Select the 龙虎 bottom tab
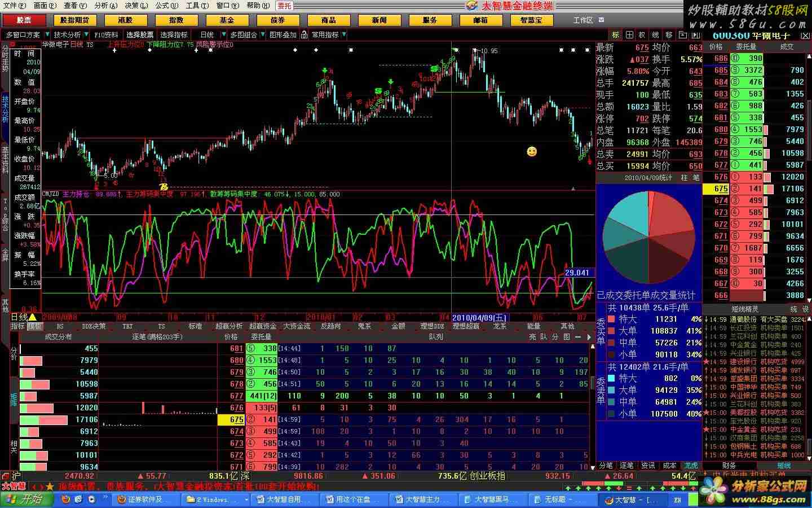The image size is (812, 508). tap(691, 466)
